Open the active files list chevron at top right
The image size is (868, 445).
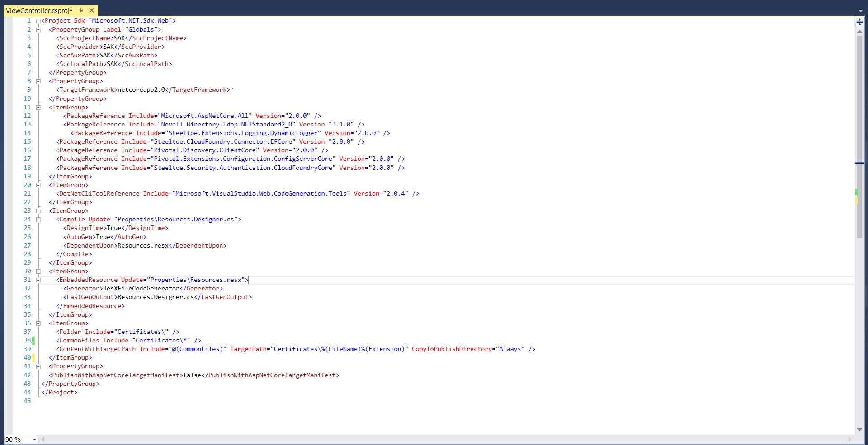coord(862,10)
